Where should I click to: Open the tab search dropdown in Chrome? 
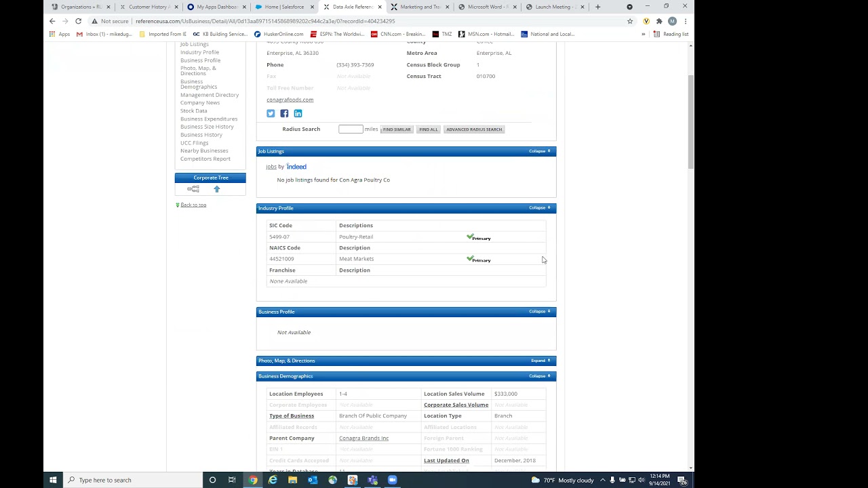(629, 7)
